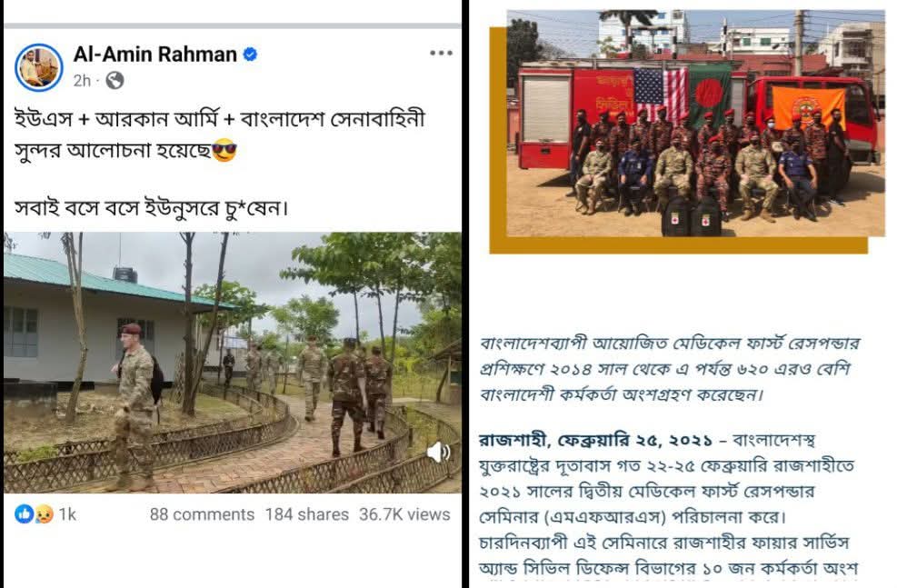Viewport: 897px width, 588px height.
Task: View the 184 shares list
Action: pyautogui.click(x=306, y=514)
